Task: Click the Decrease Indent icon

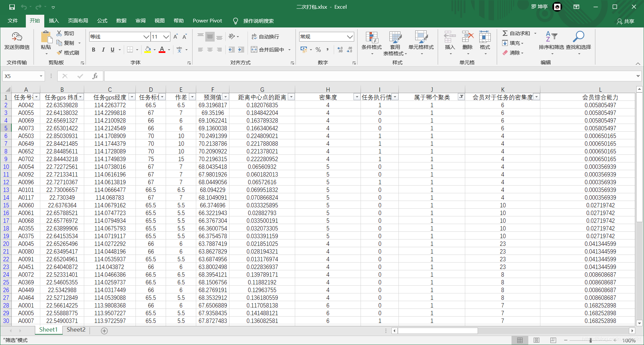Action: pos(231,50)
